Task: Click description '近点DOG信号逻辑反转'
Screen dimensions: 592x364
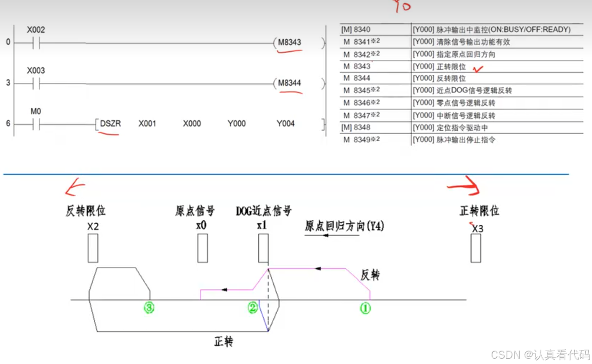Action: pyautogui.click(x=474, y=91)
